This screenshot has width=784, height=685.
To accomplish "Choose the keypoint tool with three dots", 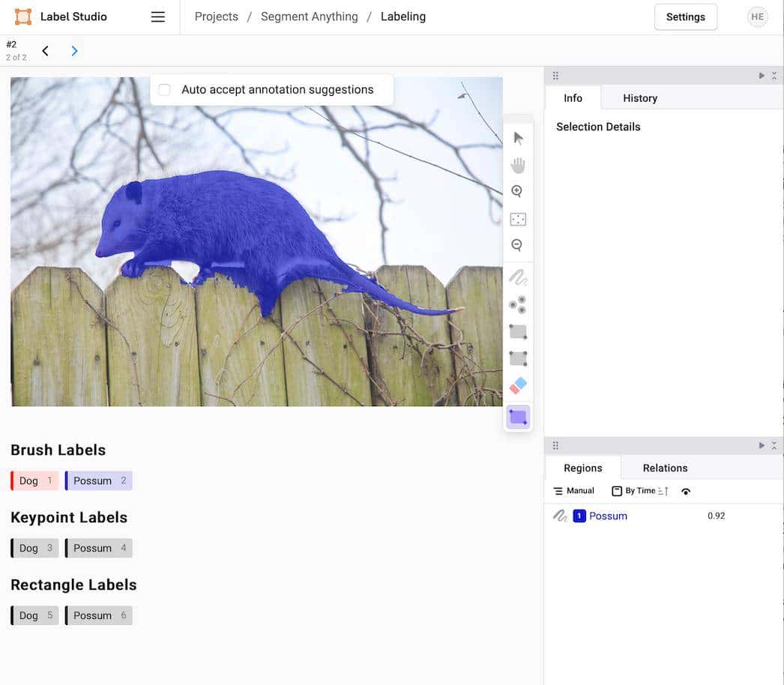I will pyautogui.click(x=518, y=304).
